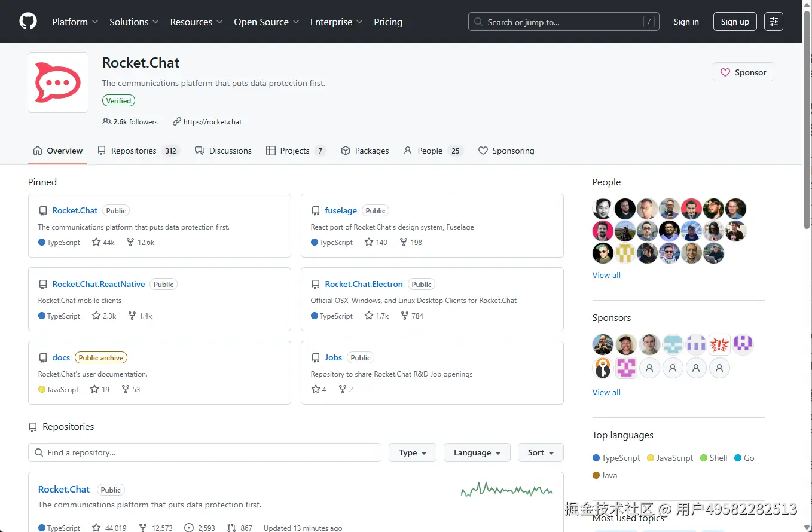
Task: Click the Sign up button
Action: click(735, 22)
